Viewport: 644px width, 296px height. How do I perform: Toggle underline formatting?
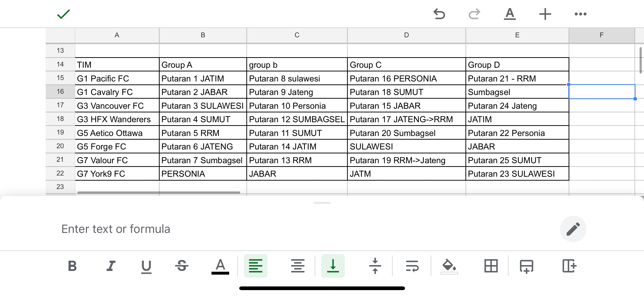point(146,266)
